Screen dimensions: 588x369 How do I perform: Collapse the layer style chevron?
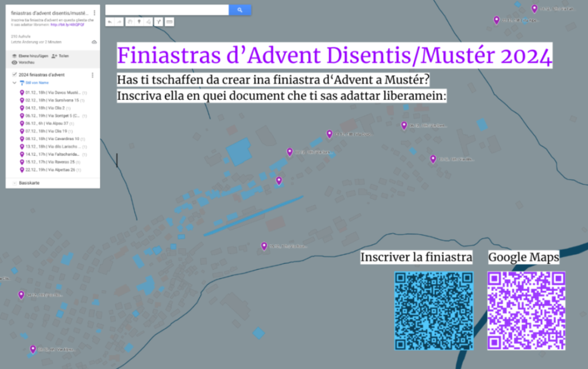pyautogui.click(x=15, y=83)
